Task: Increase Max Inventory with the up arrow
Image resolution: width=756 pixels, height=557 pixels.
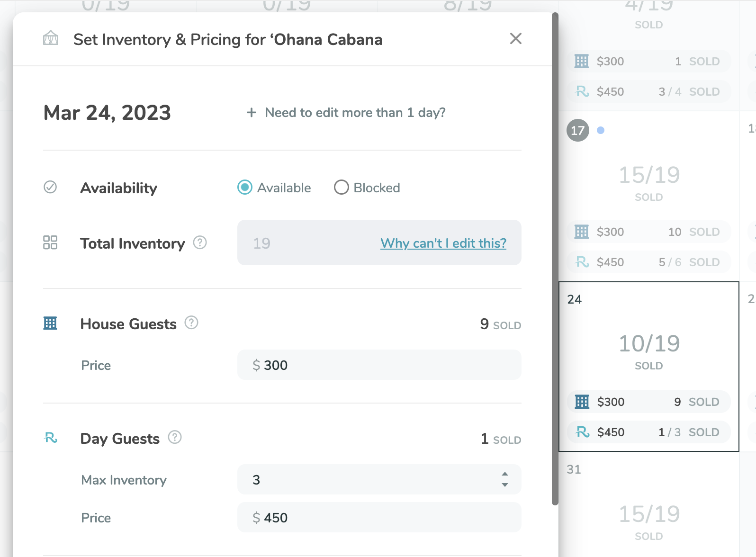Action: [505, 474]
